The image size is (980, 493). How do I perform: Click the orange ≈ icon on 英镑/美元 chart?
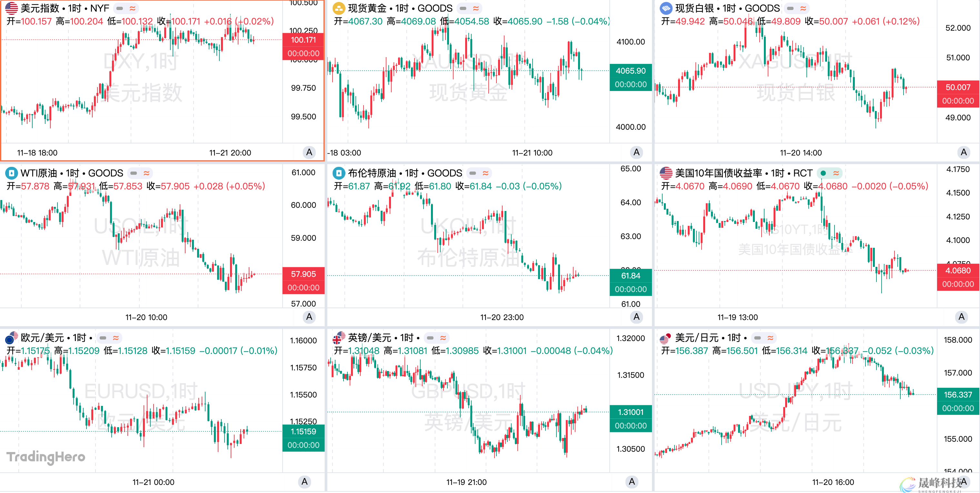(443, 338)
